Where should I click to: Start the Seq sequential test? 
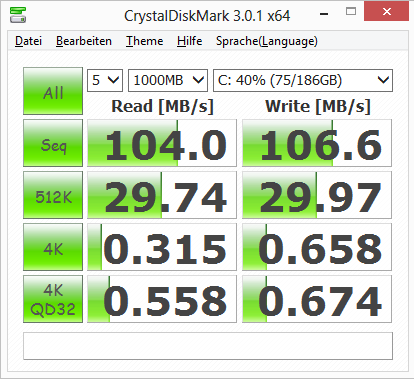pyautogui.click(x=53, y=143)
